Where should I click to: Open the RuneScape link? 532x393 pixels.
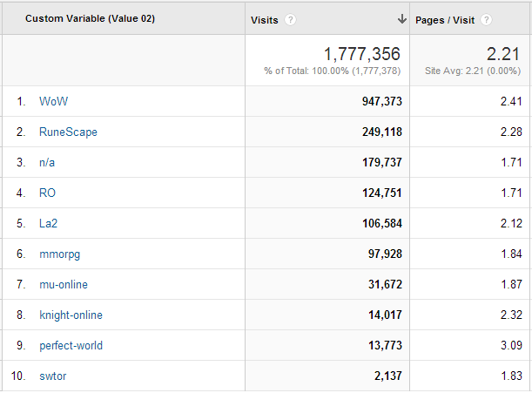(x=68, y=132)
